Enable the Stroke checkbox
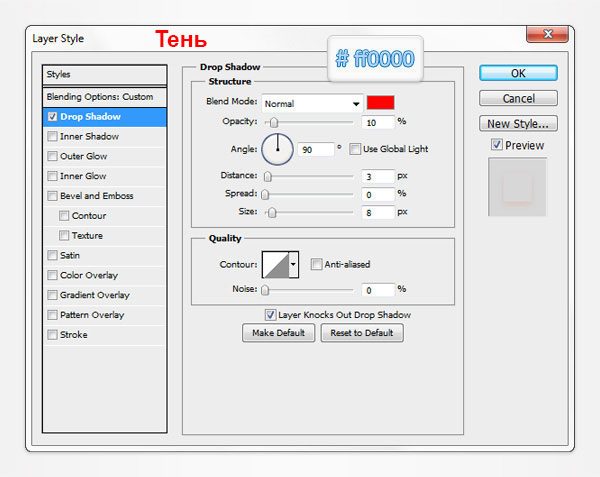Viewport: 600px width, 477px height. (52, 335)
